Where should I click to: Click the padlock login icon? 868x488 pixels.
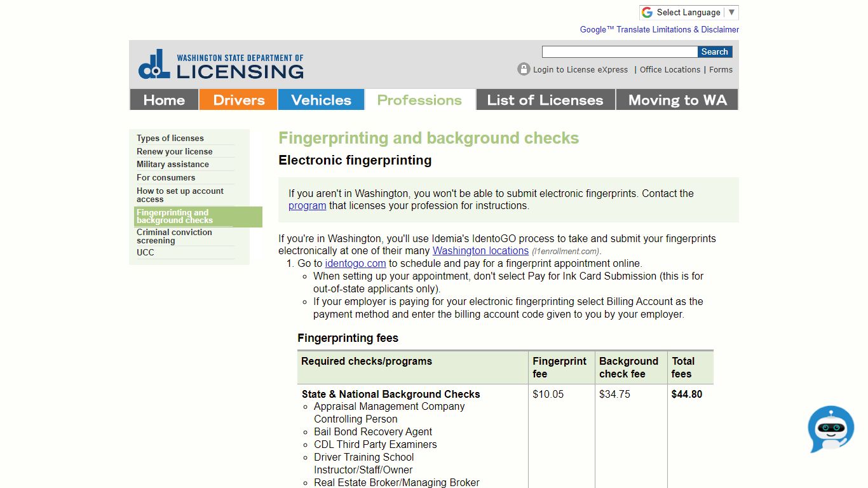click(524, 69)
